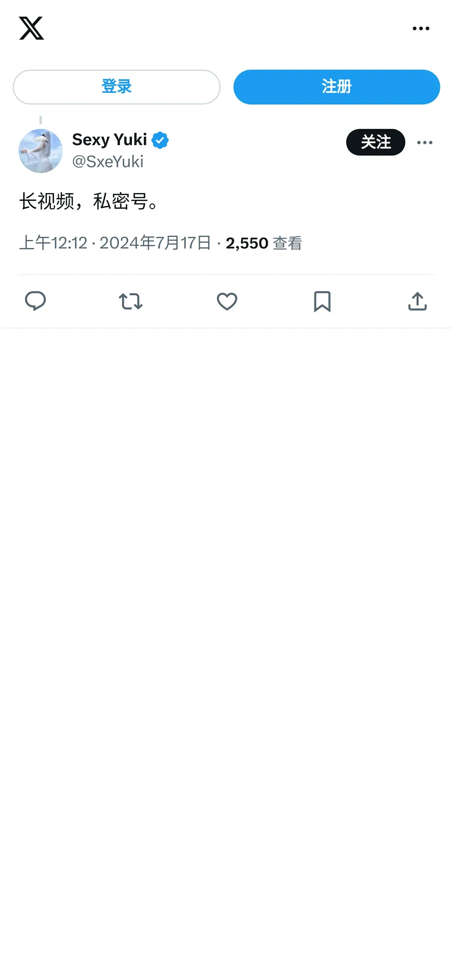The width and height of the screenshot is (453, 980).
Task: Share the post via the upload arrow icon
Action: pyautogui.click(x=417, y=301)
